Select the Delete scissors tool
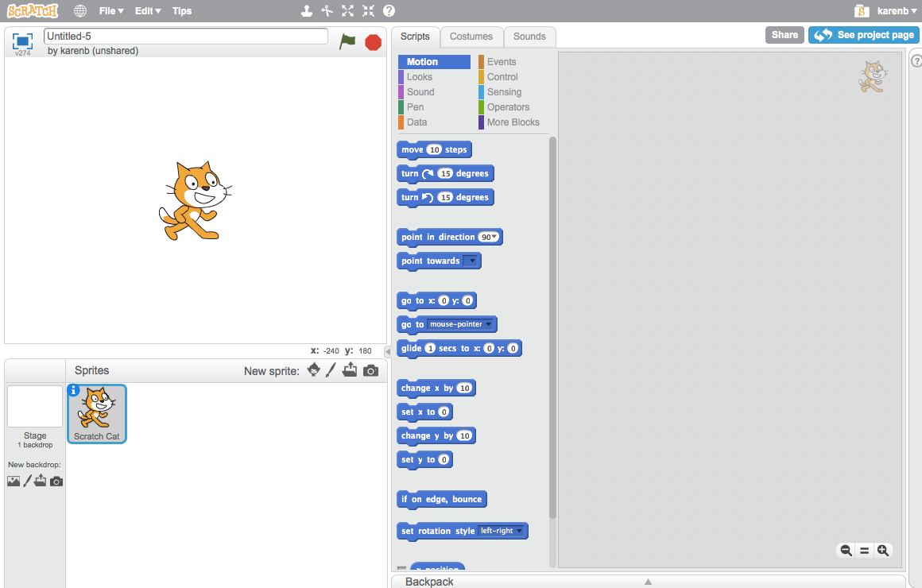 [327, 10]
